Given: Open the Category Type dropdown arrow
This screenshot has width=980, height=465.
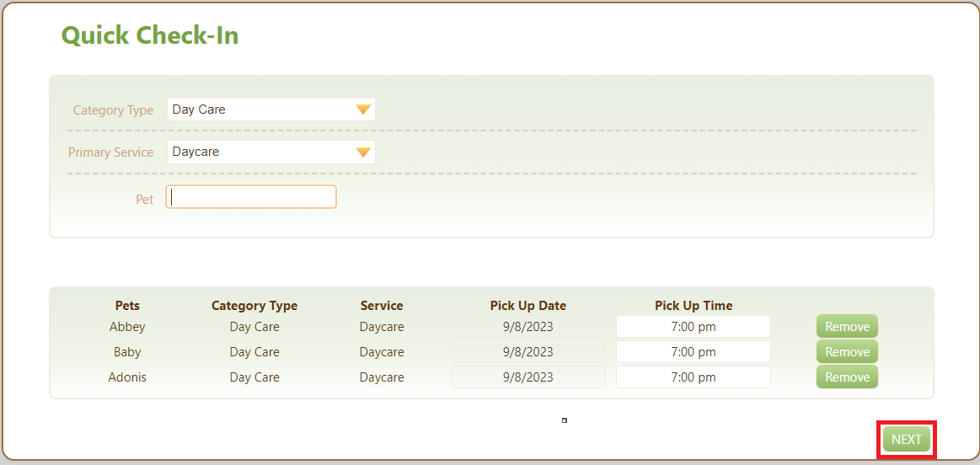Looking at the screenshot, I should pos(364,110).
